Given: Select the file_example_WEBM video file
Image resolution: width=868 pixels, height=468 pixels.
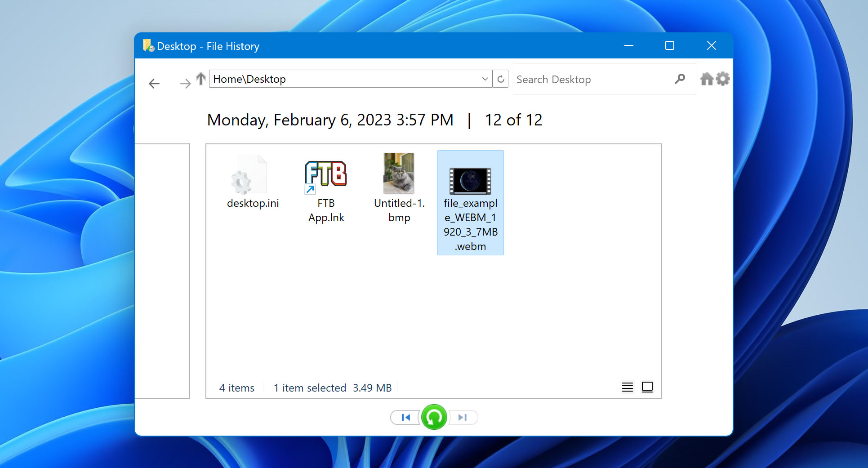Looking at the screenshot, I should (x=471, y=203).
